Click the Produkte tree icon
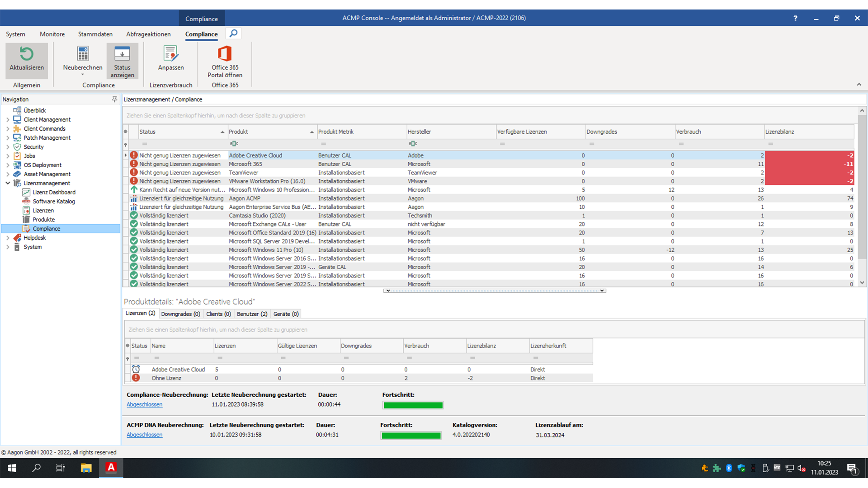868x488 pixels. coord(26,220)
